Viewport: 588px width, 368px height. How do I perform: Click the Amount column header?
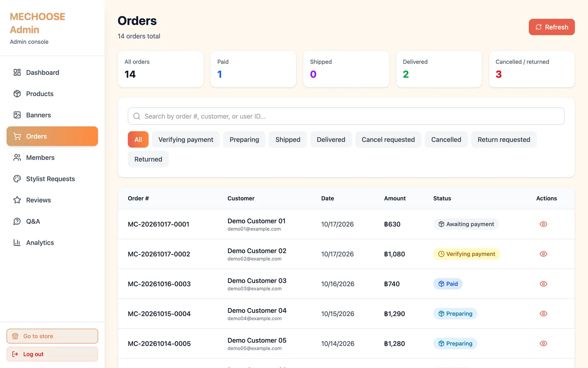(x=395, y=198)
